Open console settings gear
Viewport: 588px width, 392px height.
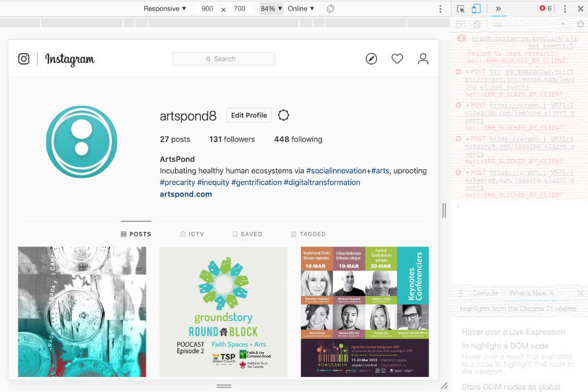coord(581,24)
